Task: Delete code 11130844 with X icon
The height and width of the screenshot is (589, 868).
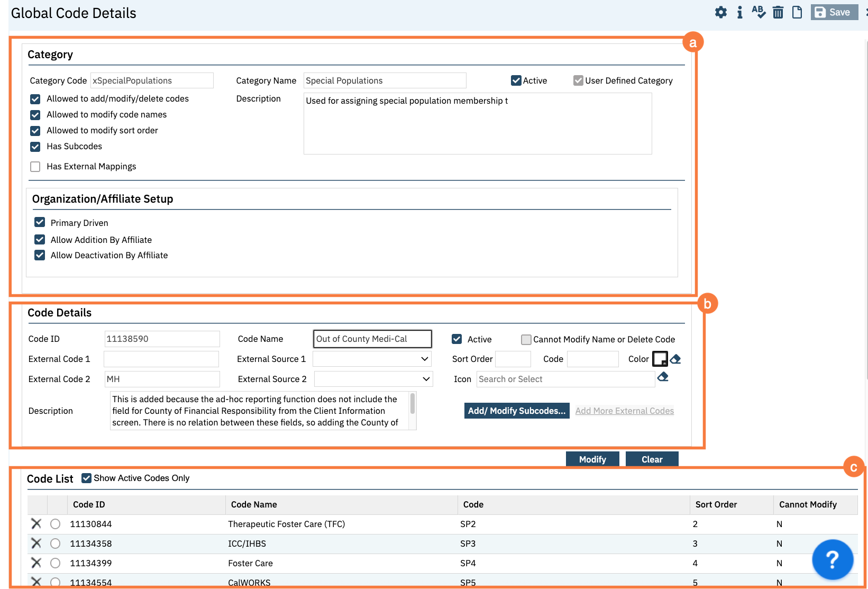Action: 36,524
